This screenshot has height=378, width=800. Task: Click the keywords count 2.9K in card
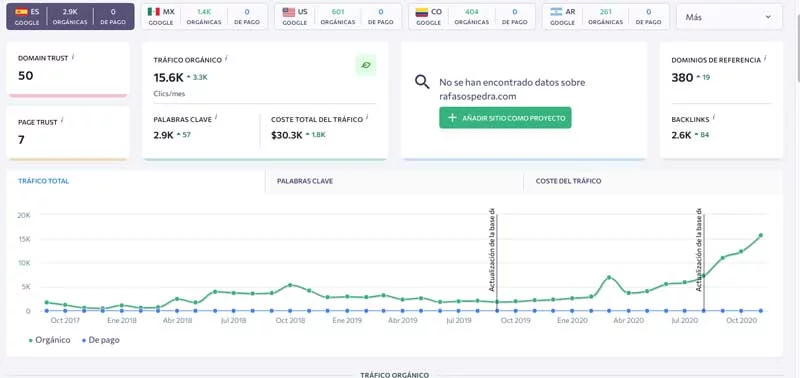(163, 135)
